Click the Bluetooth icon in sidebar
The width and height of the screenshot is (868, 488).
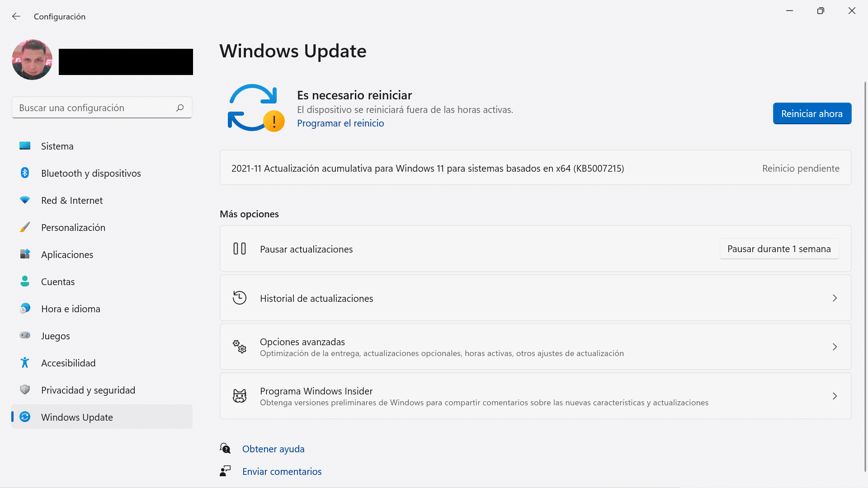point(25,173)
